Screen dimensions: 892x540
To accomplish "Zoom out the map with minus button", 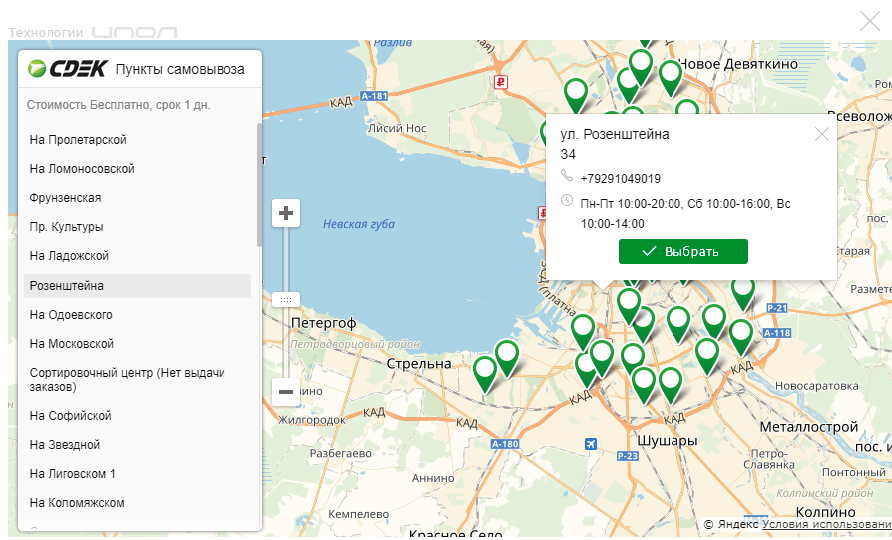I will coord(286,391).
